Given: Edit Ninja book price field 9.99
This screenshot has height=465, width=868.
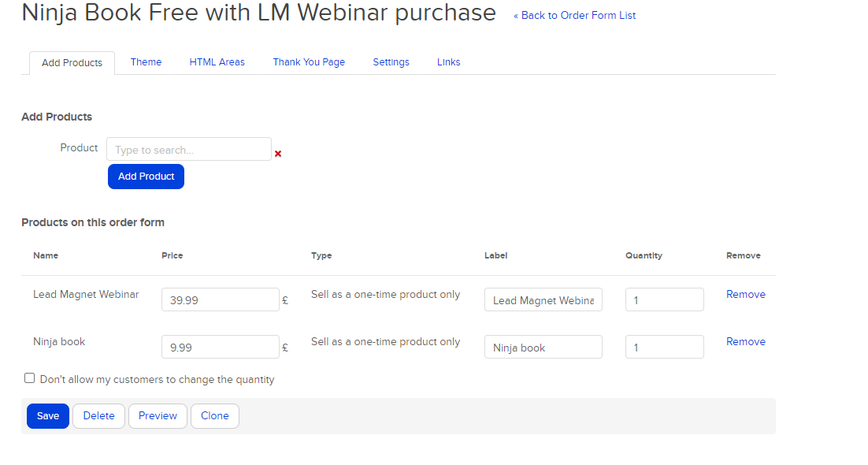Looking at the screenshot, I should 221,347.
